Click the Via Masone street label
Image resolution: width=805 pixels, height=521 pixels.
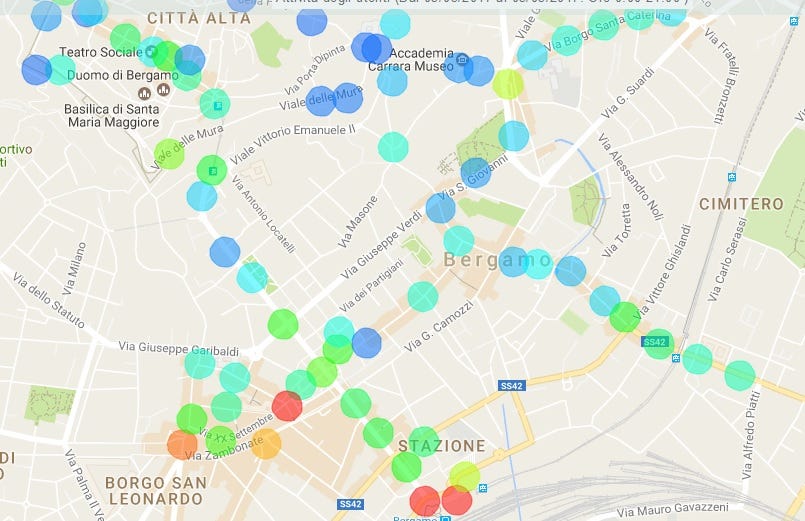click(x=357, y=222)
